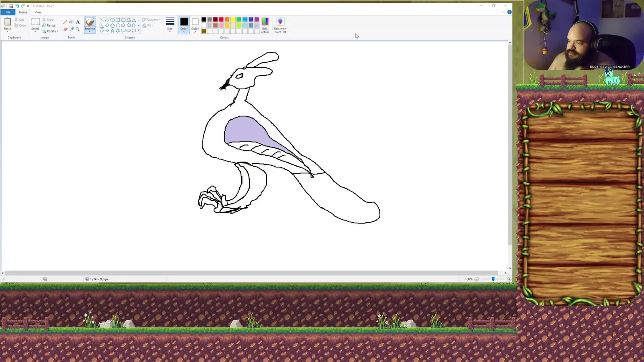Choose the Diamond shape

tap(107, 25)
